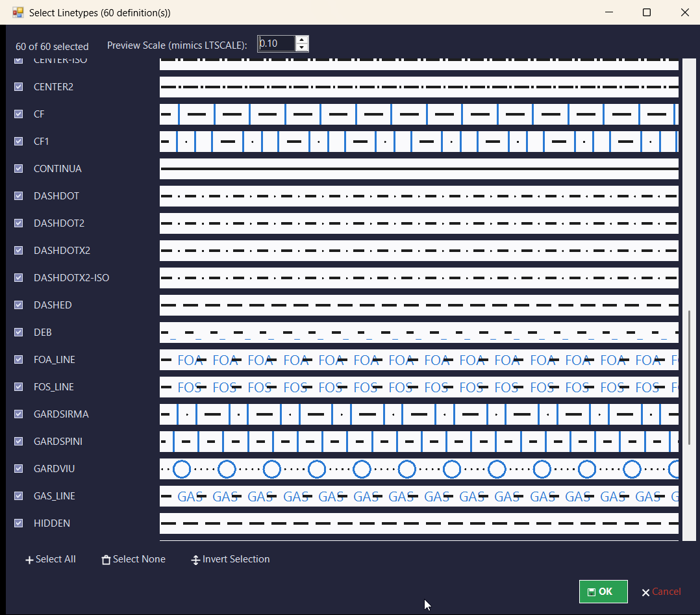Uncheck the FOA_LINE checkbox

coord(19,360)
